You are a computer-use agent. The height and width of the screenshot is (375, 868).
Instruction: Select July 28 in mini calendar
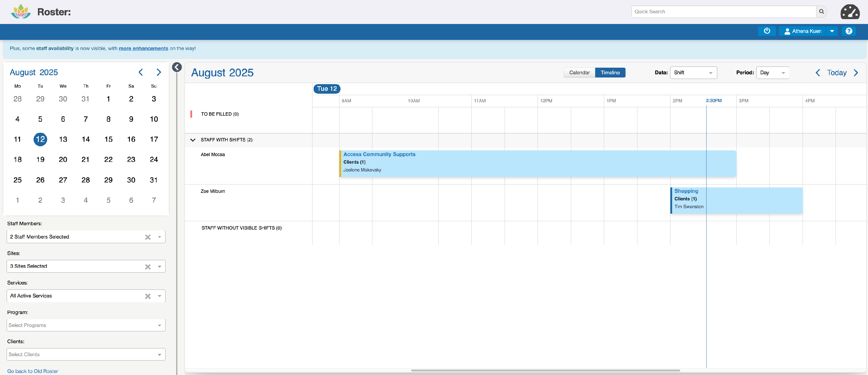18,99
